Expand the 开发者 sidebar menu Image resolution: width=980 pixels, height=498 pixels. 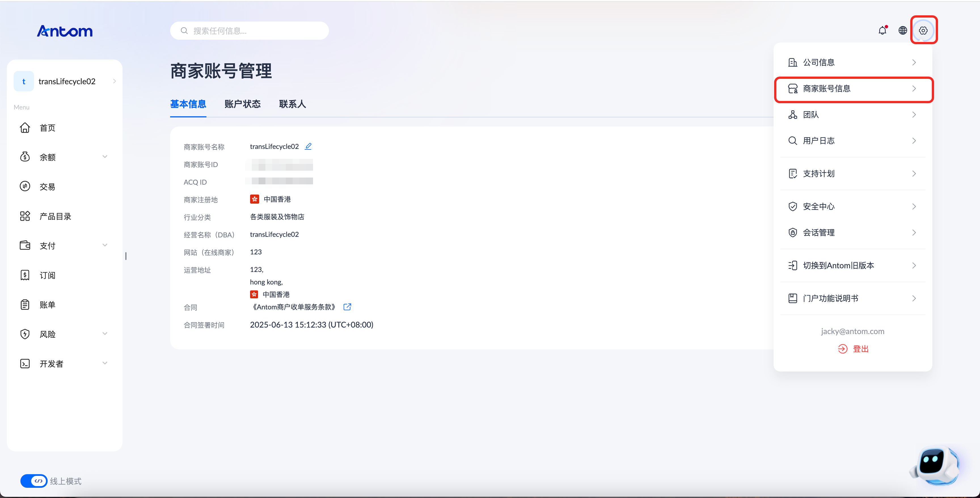pos(105,363)
